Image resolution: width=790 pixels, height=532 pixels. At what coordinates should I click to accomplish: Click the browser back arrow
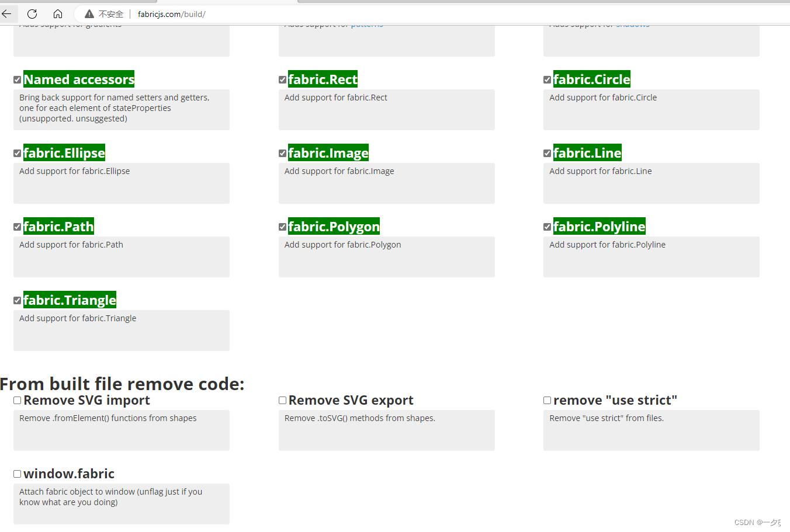coord(7,13)
